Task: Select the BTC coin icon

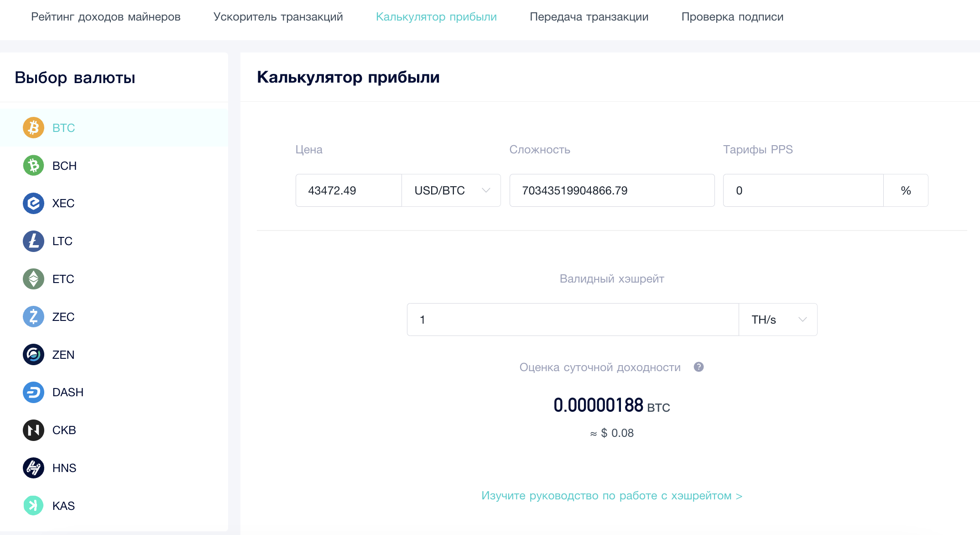Action: coord(33,128)
